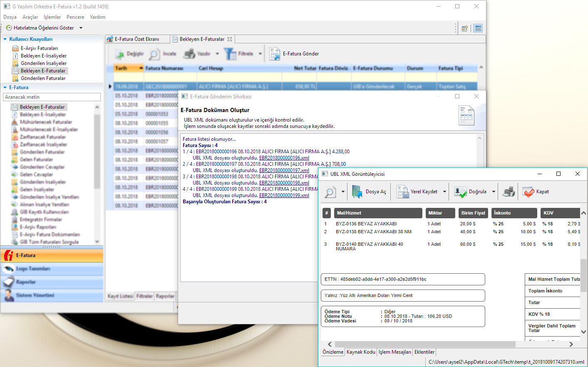Switch to the Kaynak Kodu tab

coord(361,352)
